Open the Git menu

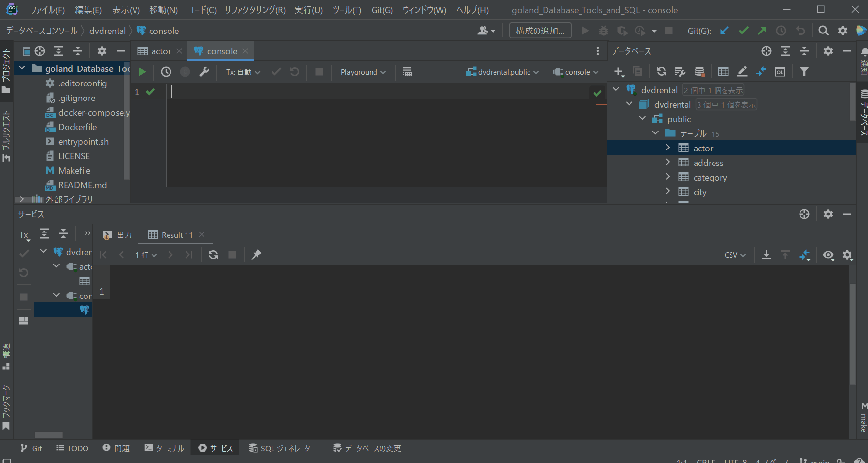click(382, 10)
